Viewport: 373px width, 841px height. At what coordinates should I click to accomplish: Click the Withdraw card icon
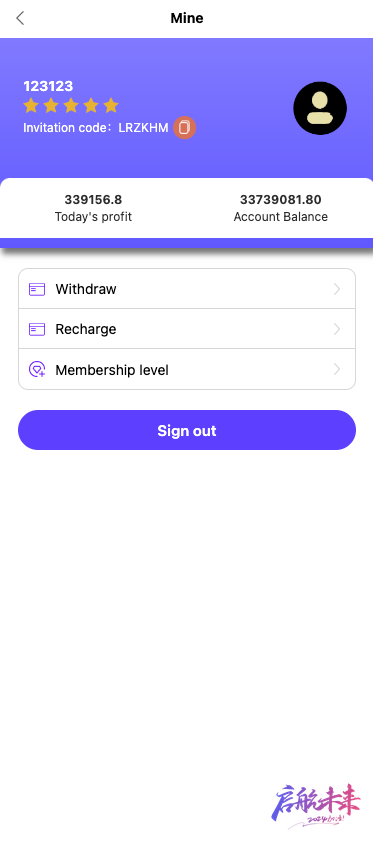(37, 289)
